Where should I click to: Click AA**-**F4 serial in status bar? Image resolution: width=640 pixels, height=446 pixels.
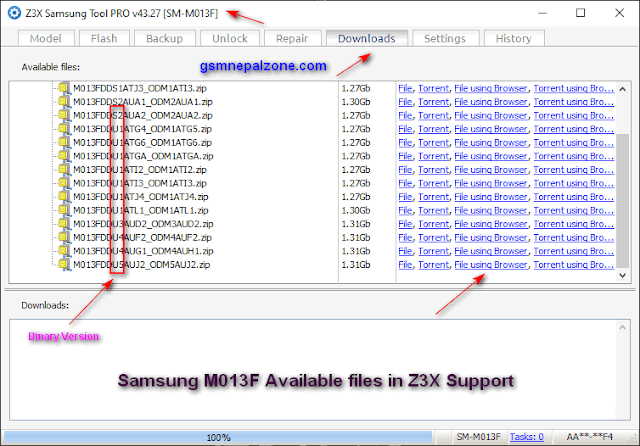point(589,437)
